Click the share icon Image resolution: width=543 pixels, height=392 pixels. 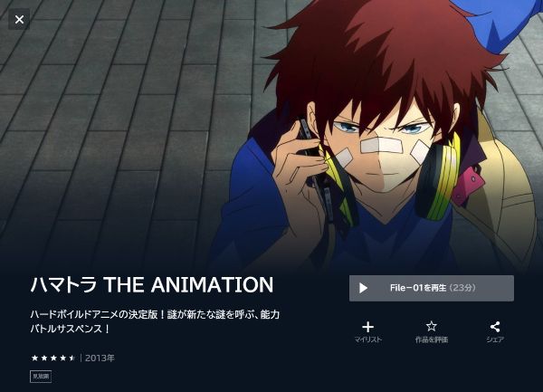pyautogui.click(x=495, y=327)
